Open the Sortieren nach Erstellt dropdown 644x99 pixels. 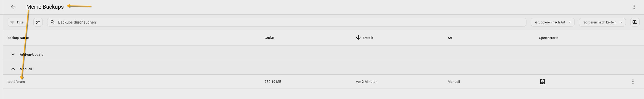click(602, 22)
